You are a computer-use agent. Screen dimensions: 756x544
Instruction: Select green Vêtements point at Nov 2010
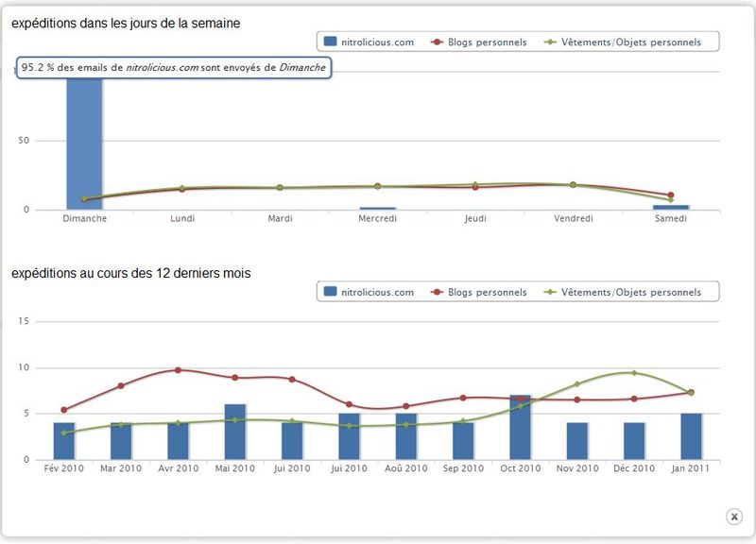click(577, 384)
